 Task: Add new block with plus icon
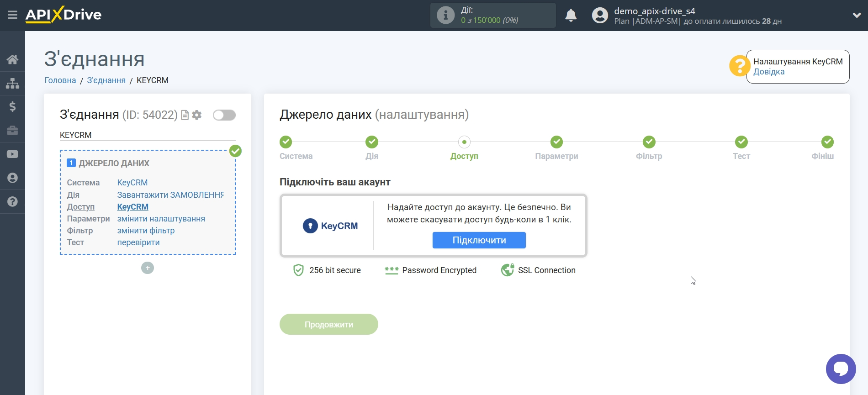(x=148, y=268)
